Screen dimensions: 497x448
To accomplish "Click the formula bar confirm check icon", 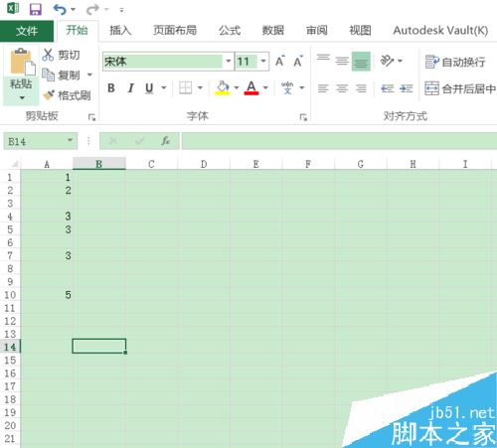I will tap(139, 141).
